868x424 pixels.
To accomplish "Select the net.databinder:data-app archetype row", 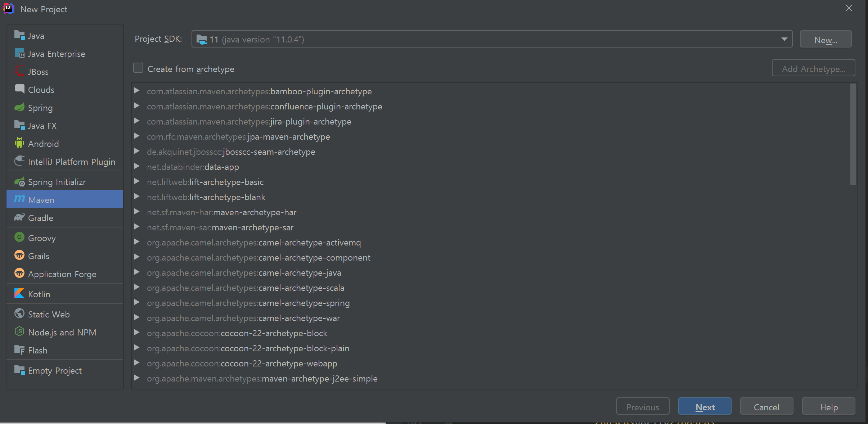I will (x=193, y=167).
